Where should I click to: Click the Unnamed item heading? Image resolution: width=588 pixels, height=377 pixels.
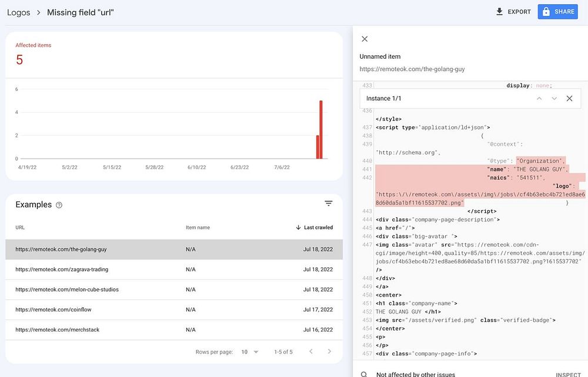point(380,56)
